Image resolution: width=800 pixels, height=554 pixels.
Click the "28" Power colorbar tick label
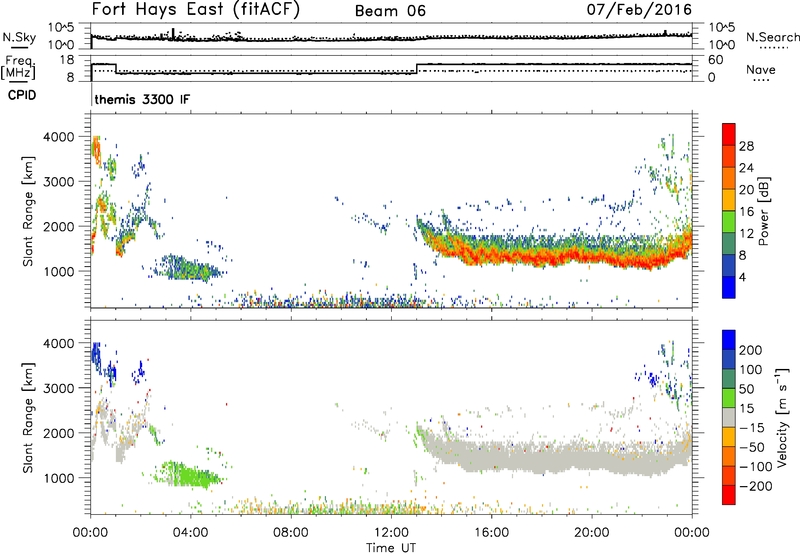[x=746, y=146]
